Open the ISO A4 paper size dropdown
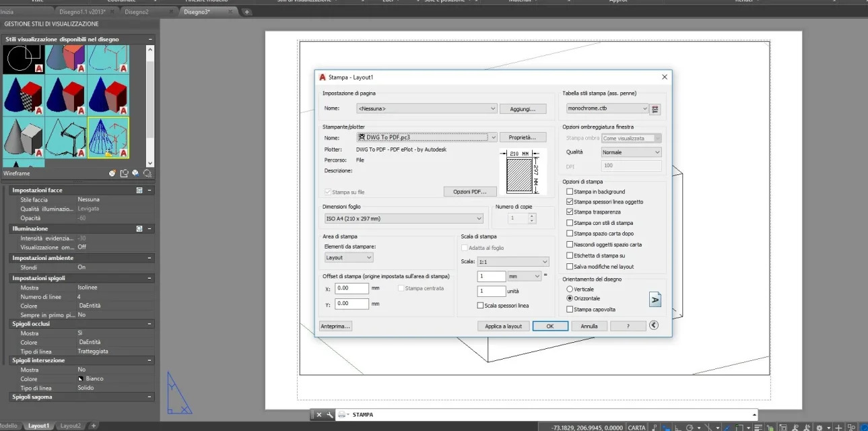Screen dimensions: 868x431 403,218
